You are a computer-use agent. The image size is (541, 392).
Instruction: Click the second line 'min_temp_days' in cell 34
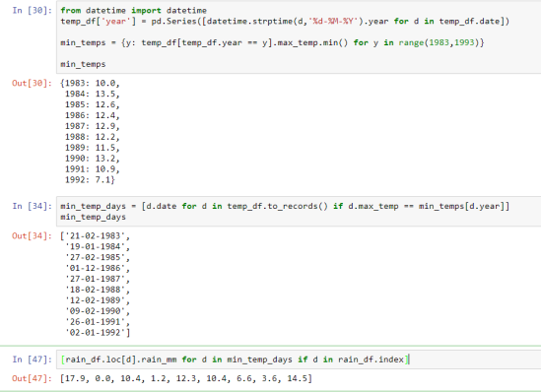94,217
